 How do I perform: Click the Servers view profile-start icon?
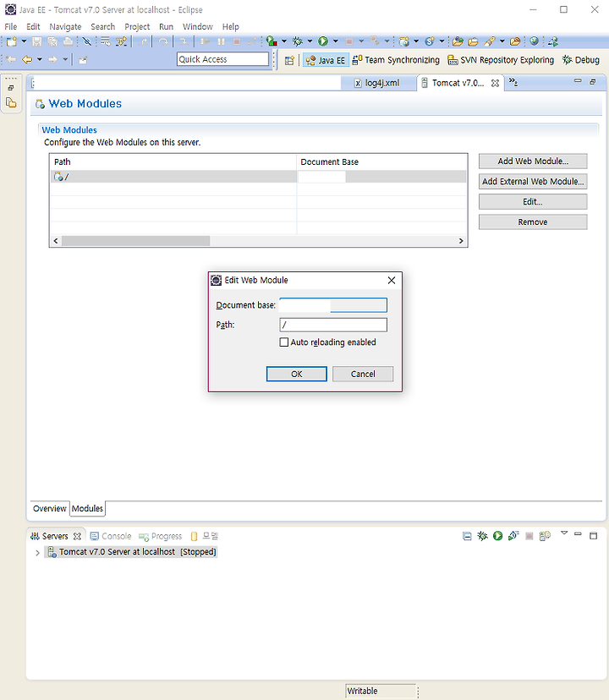[513, 536]
